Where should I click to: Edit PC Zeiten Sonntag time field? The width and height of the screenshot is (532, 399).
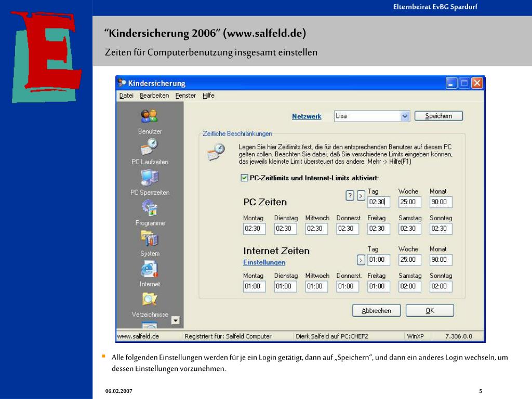click(441, 229)
